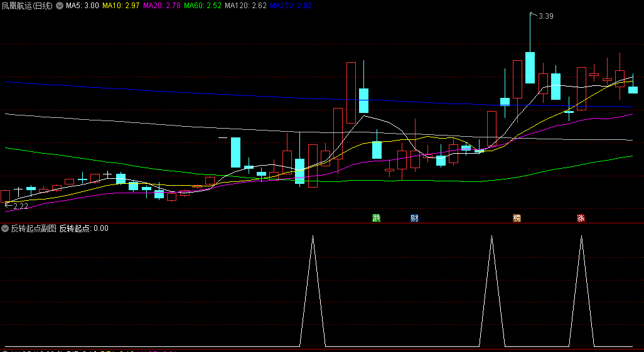This screenshot has width=644, height=352.
Task: Click the red 涨 event marker
Action: pos(581,218)
